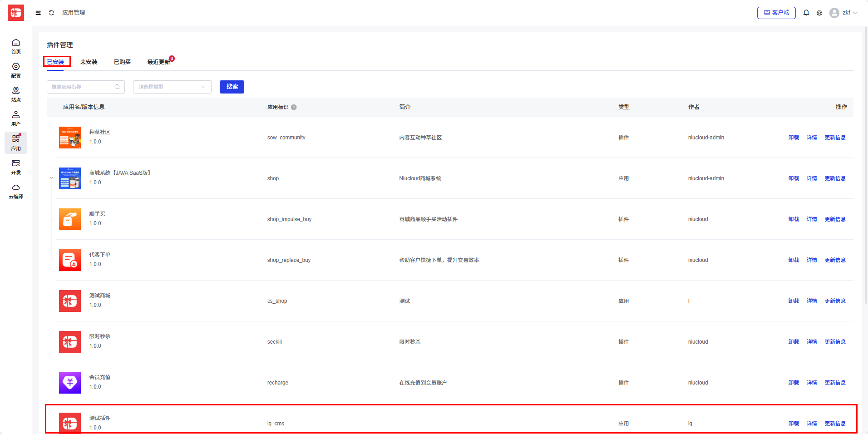Focus the 搜索应用名称 search field
Image resolution: width=868 pixels, height=434 pixels.
tap(82, 87)
